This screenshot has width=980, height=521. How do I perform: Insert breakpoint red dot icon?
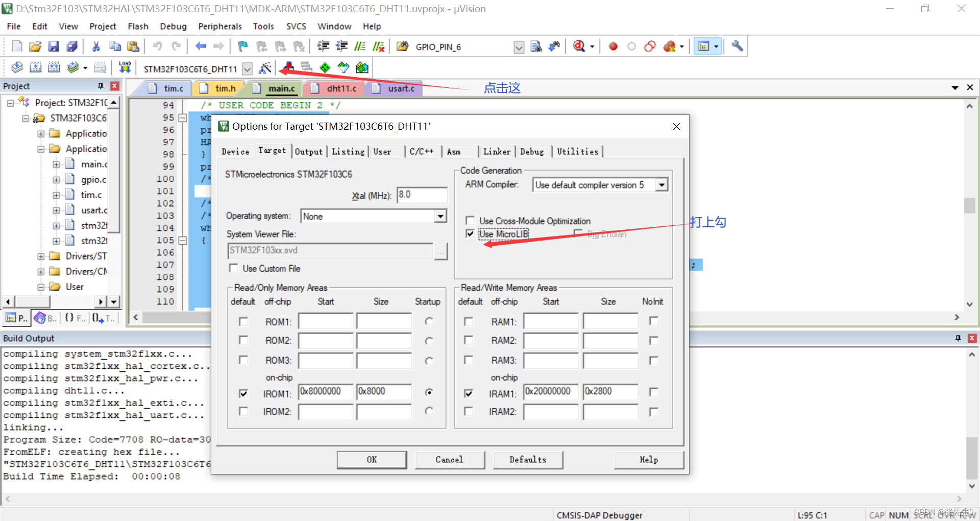click(613, 46)
